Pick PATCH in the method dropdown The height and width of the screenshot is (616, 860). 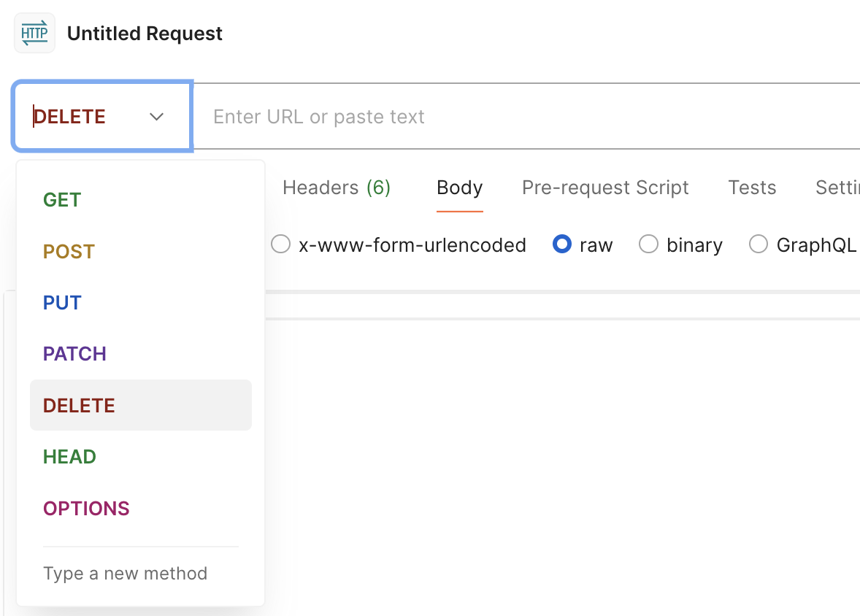pyautogui.click(x=74, y=354)
